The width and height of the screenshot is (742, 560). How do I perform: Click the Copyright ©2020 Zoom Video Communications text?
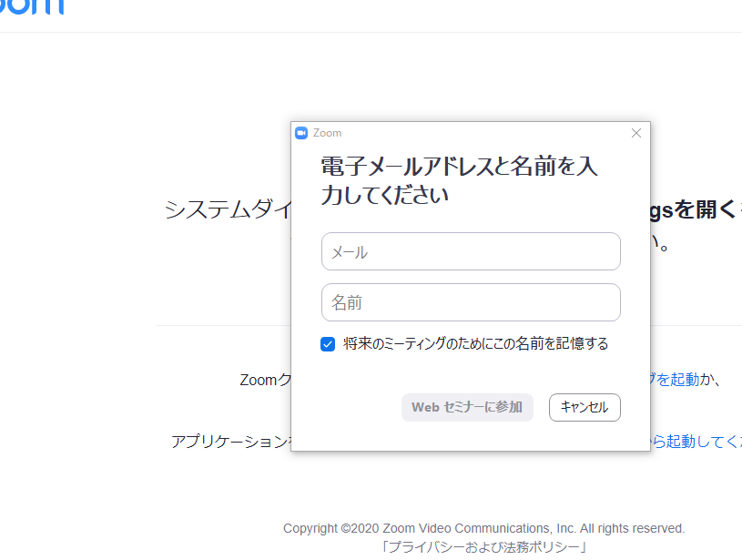click(x=483, y=528)
